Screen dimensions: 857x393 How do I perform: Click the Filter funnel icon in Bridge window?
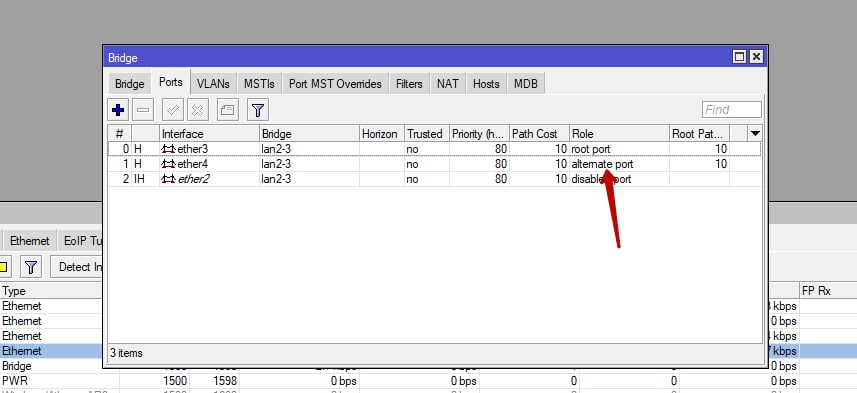click(x=257, y=110)
